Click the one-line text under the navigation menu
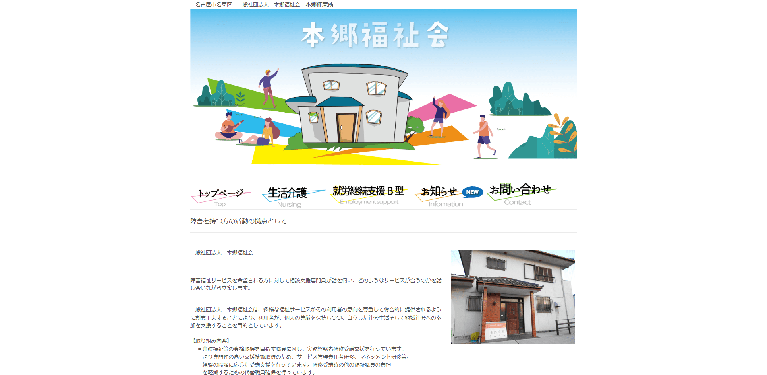 click(238, 221)
